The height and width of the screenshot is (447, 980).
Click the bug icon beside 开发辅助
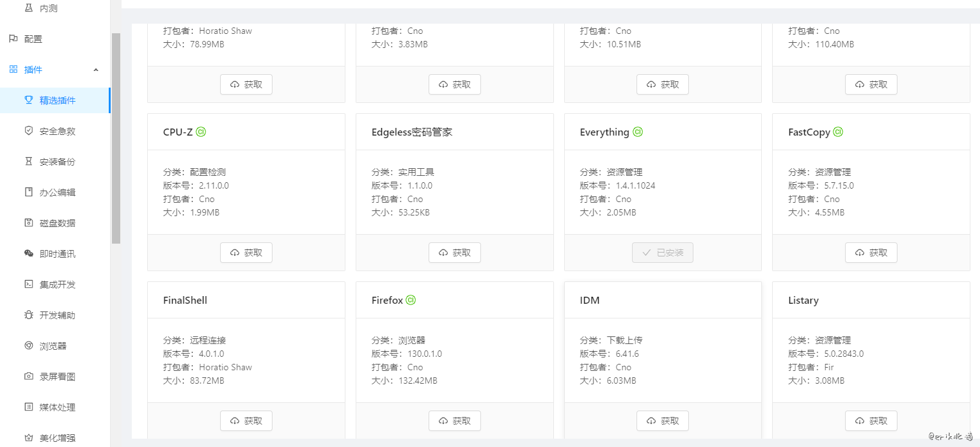pyautogui.click(x=28, y=315)
